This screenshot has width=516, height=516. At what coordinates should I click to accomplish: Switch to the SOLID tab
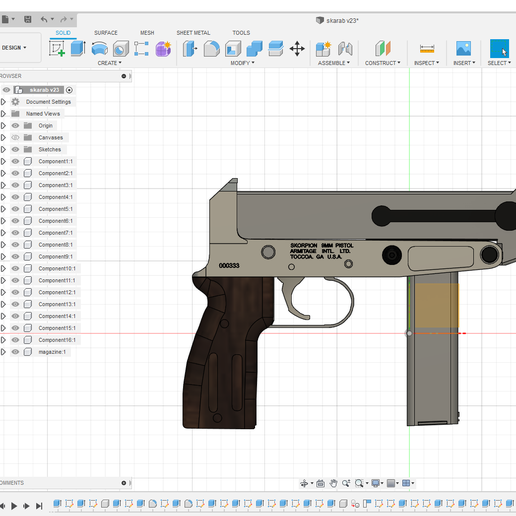[63, 33]
